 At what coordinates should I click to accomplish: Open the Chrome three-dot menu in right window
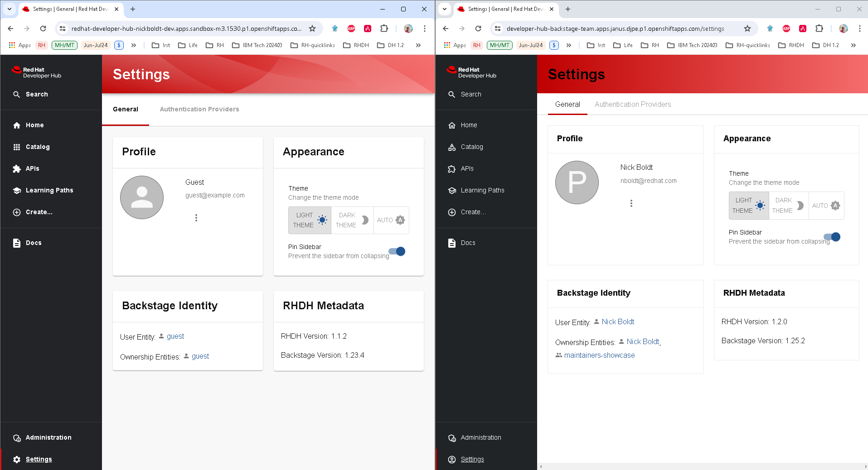tap(860, 29)
